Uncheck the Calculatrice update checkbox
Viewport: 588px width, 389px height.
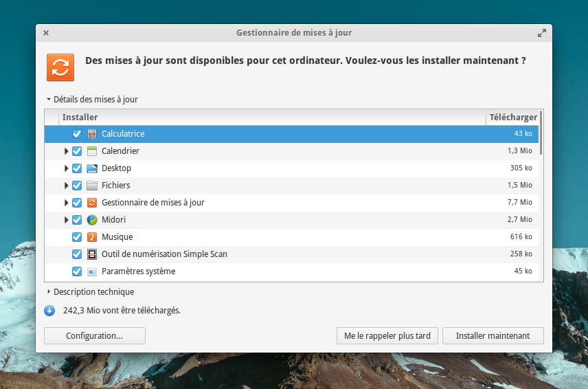point(77,134)
